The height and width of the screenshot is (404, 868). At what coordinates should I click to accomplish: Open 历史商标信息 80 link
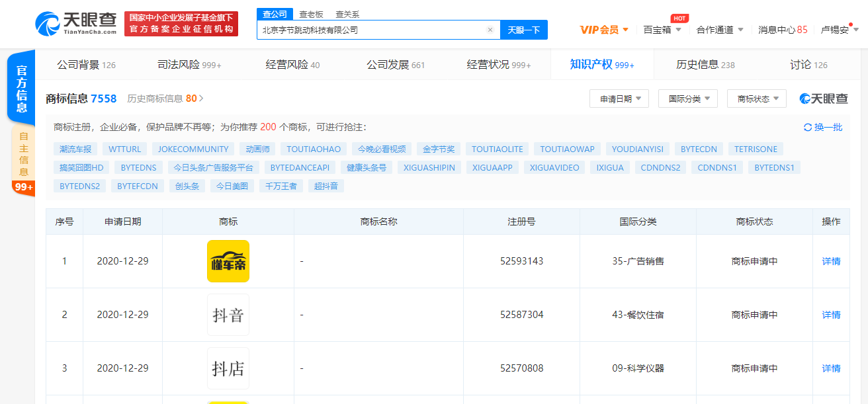[x=165, y=99]
